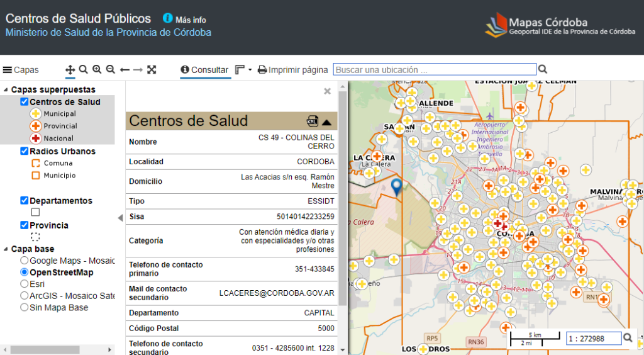Open Ministerio de Salud link
This screenshot has height=355, width=644.
108,33
